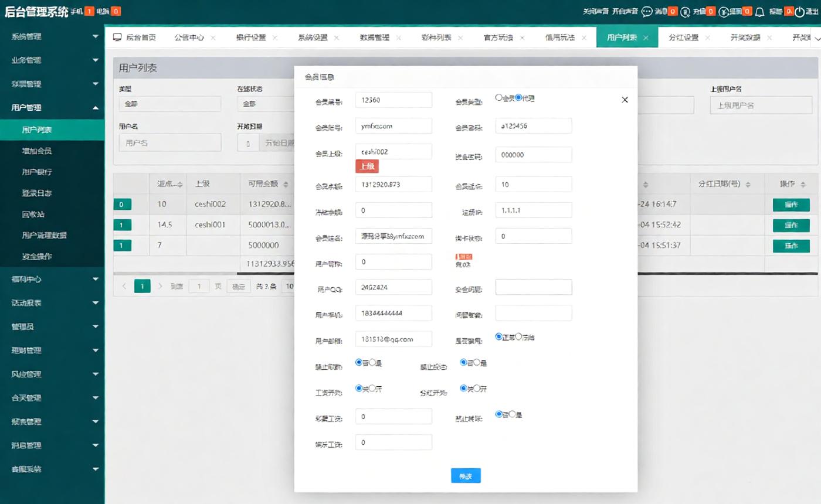The image size is (821, 504).
Task: Click the green badge in ceshi001 row
Action: click(122, 225)
